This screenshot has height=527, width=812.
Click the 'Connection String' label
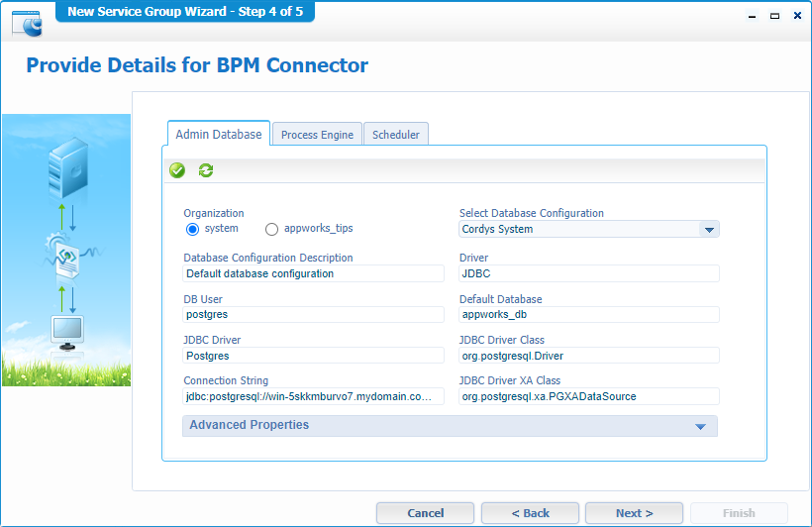[x=226, y=380]
